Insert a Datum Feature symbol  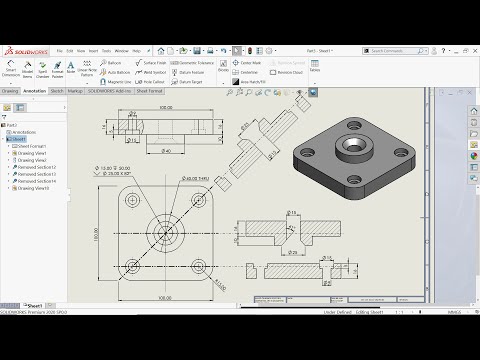[188, 72]
